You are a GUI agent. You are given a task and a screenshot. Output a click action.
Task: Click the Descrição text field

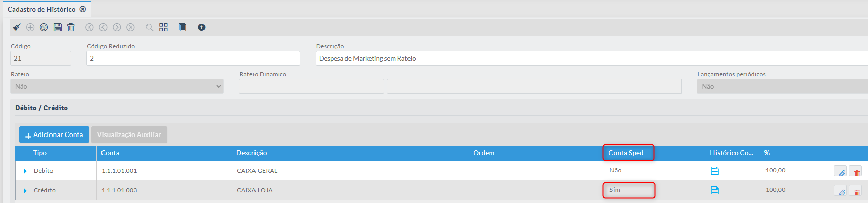click(x=591, y=58)
